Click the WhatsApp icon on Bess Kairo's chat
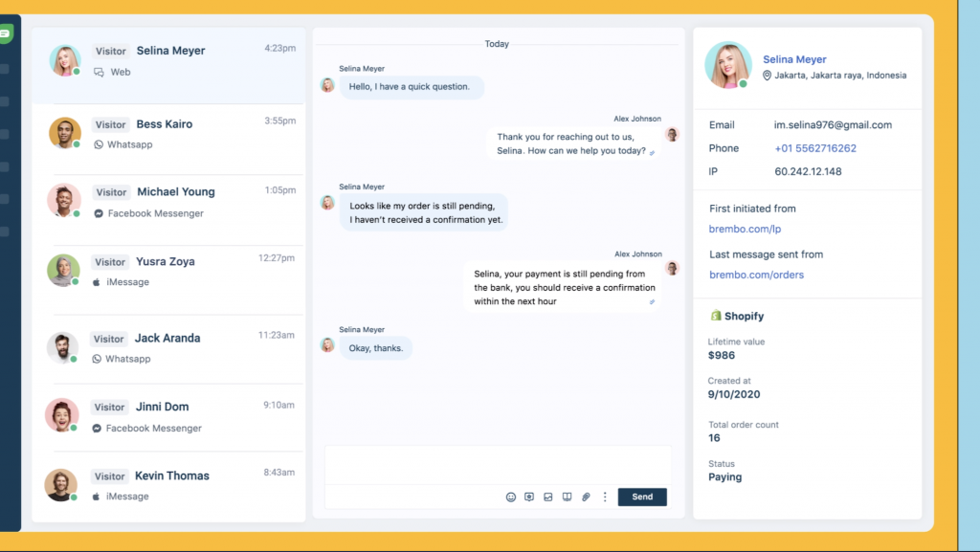This screenshot has height=552, width=980. (x=98, y=145)
